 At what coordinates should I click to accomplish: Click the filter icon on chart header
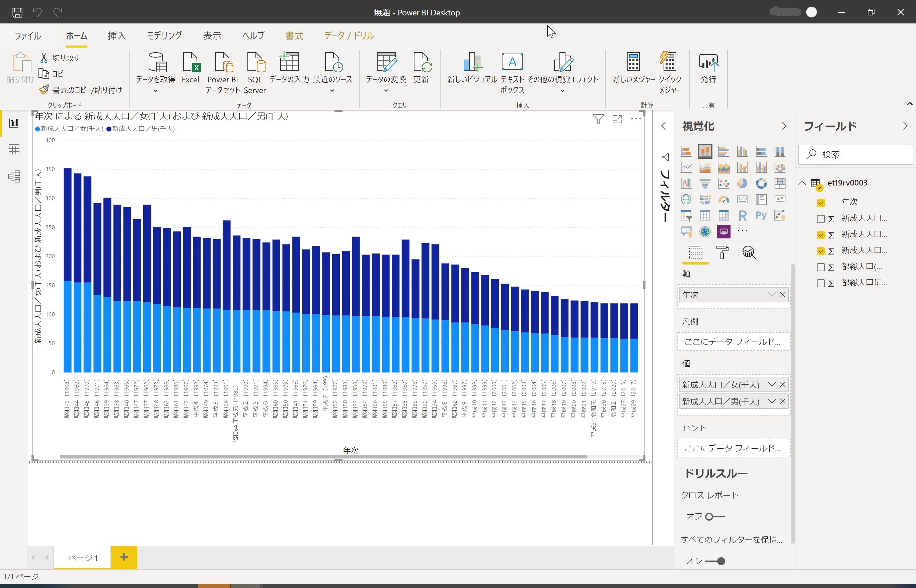point(598,119)
